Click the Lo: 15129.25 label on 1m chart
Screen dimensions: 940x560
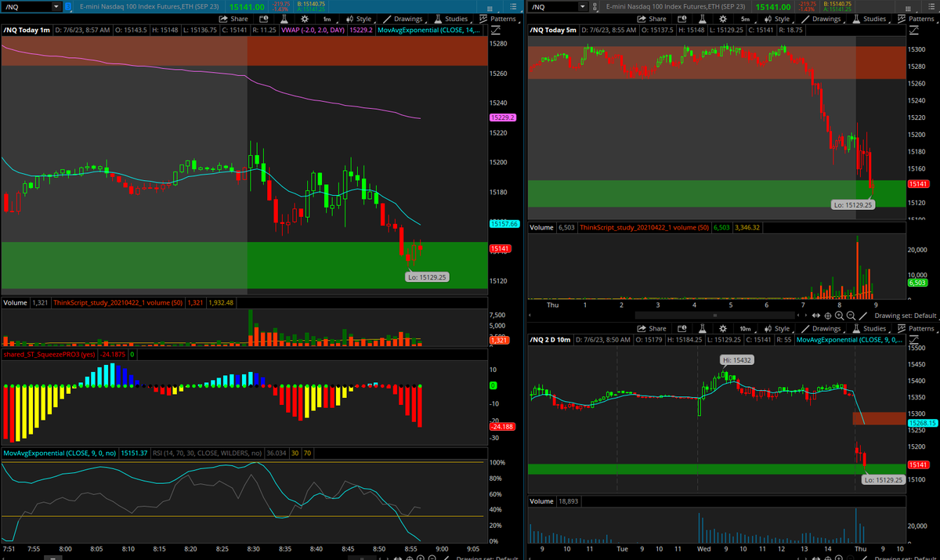(x=427, y=276)
